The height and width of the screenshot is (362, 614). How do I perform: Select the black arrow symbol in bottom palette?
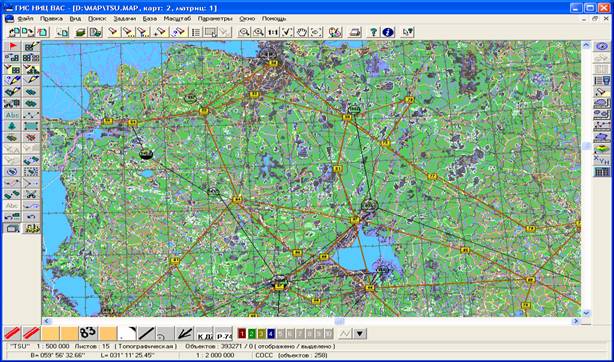point(184,334)
